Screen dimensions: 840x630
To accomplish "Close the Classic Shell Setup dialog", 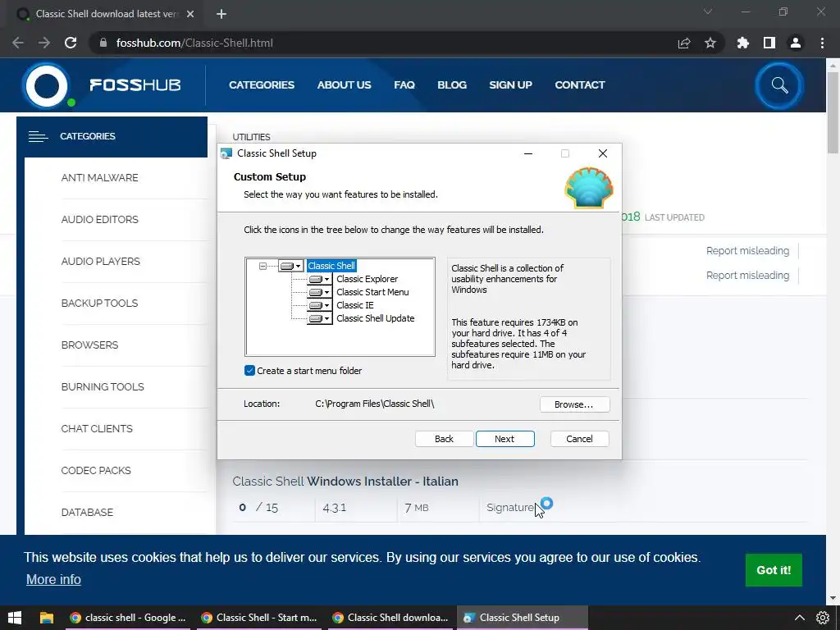I will pos(603,153).
